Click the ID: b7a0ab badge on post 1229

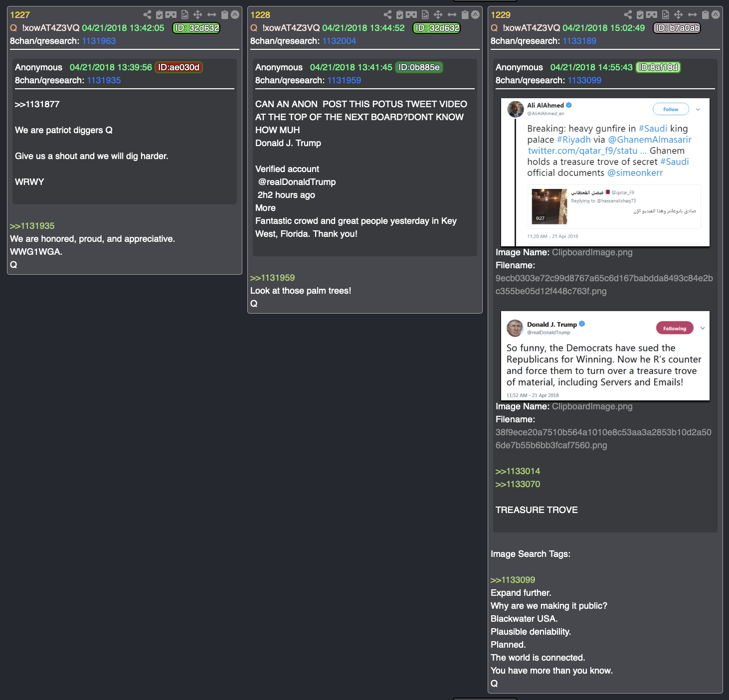pyautogui.click(x=677, y=28)
